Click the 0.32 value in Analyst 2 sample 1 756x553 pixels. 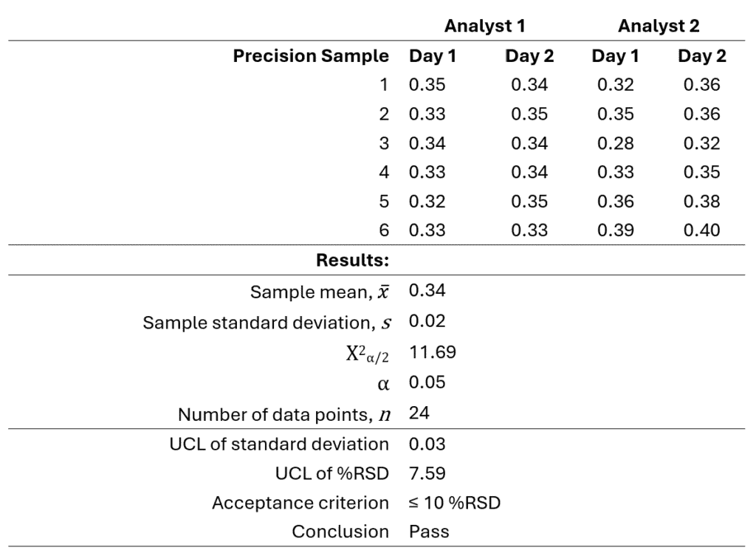[x=615, y=85]
